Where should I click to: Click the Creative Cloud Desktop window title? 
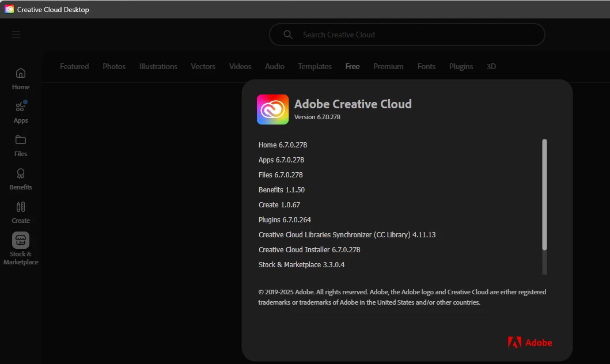pos(53,9)
